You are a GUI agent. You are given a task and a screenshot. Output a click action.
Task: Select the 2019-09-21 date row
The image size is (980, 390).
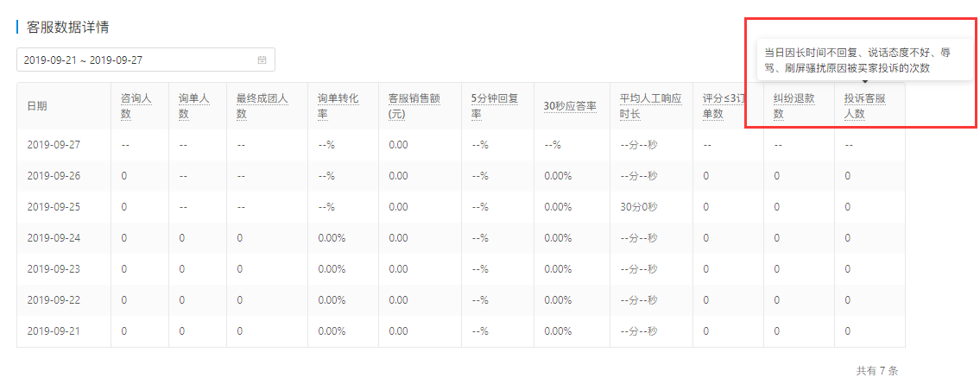460,331
